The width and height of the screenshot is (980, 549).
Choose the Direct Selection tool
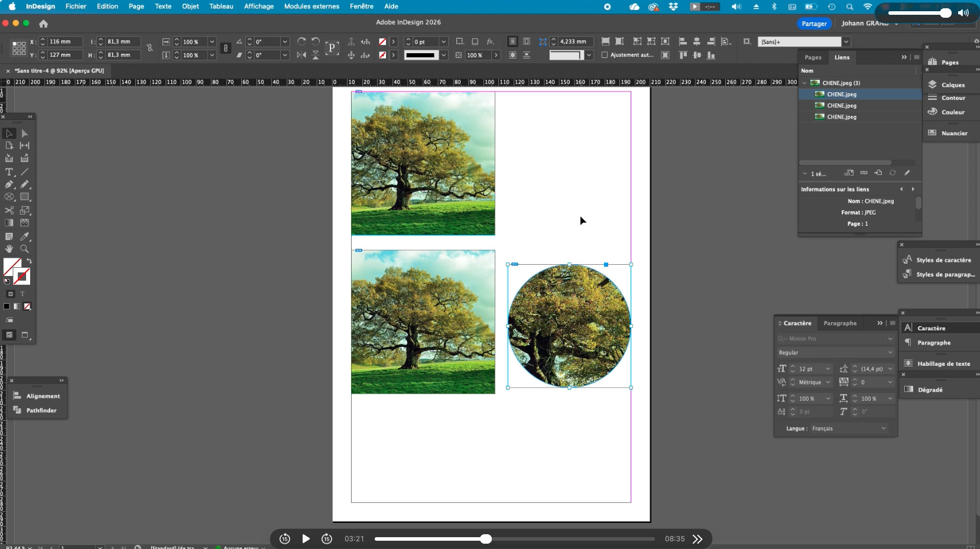pyautogui.click(x=24, y=134)
